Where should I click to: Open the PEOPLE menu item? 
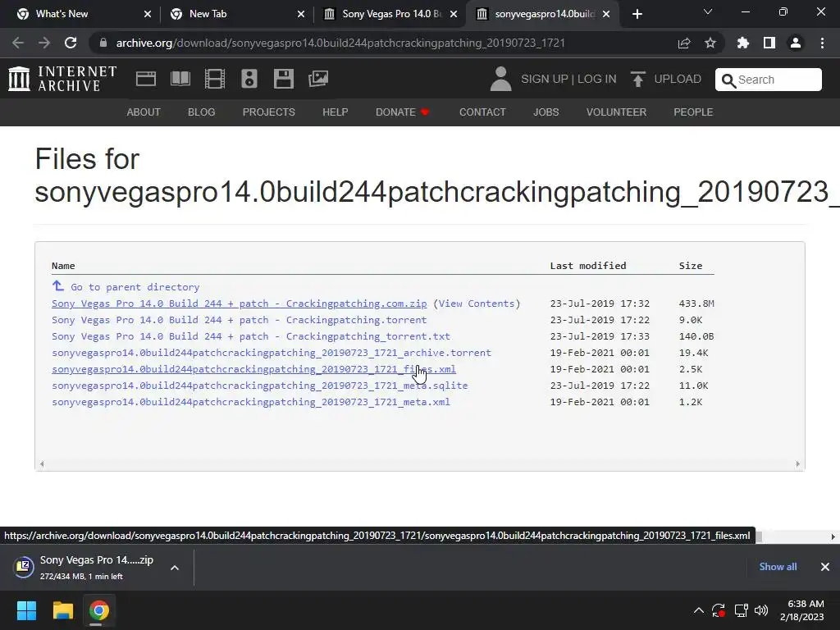(693, 112)
